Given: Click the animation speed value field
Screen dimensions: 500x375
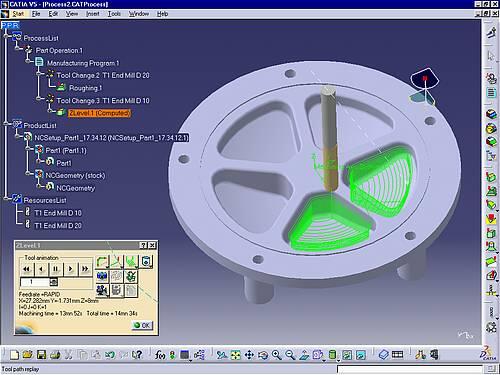Looking at the screenshot, I should click(35, 282).
